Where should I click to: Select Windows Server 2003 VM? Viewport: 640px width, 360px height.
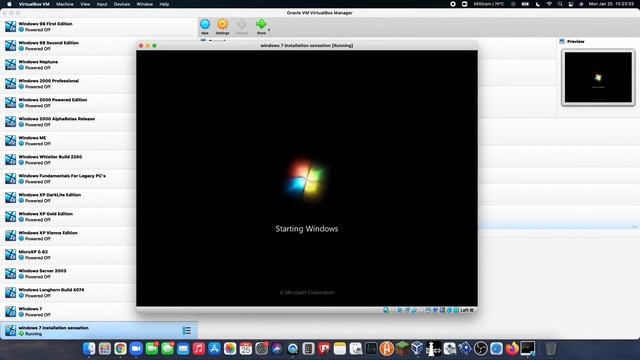coord(99,273)
